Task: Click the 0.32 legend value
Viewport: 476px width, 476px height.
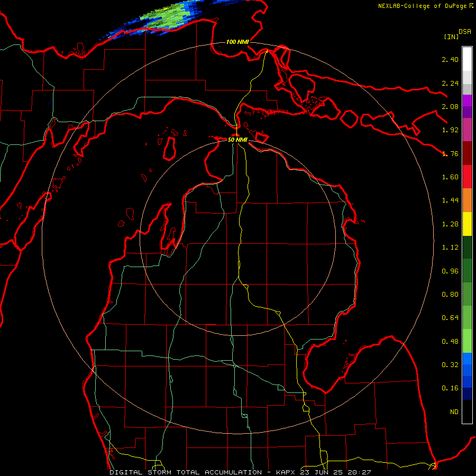Action: tap(450, 365)
